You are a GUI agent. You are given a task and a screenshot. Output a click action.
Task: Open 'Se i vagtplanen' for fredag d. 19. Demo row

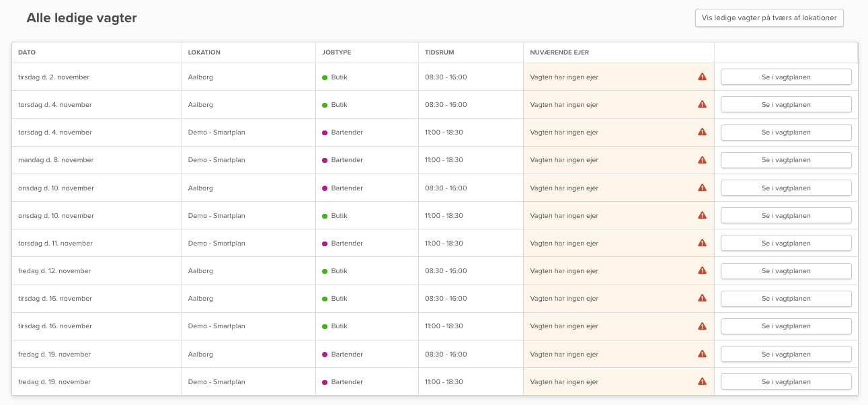coord(785,381)
